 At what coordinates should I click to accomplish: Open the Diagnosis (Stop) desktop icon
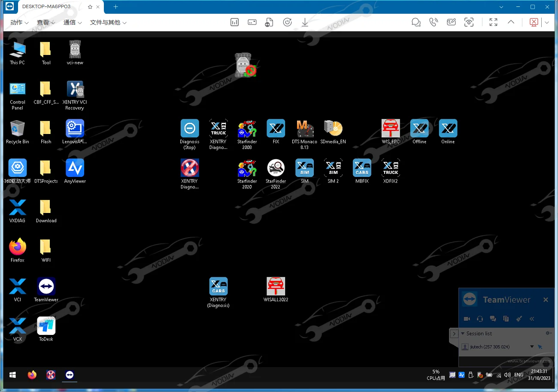[190, 128]
